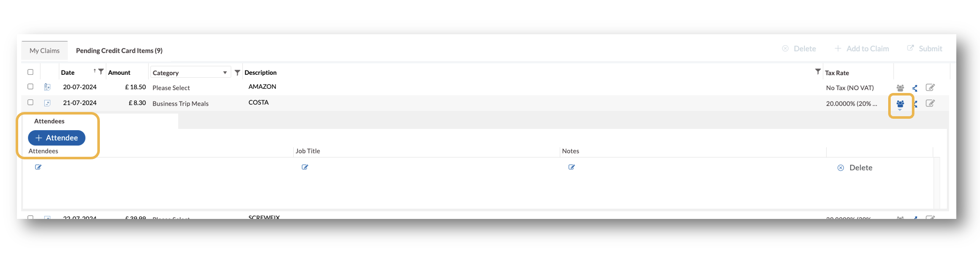980x273 pixels.
Task: Click the edit icon under the Notes column
Action: (x=571, y=167)
